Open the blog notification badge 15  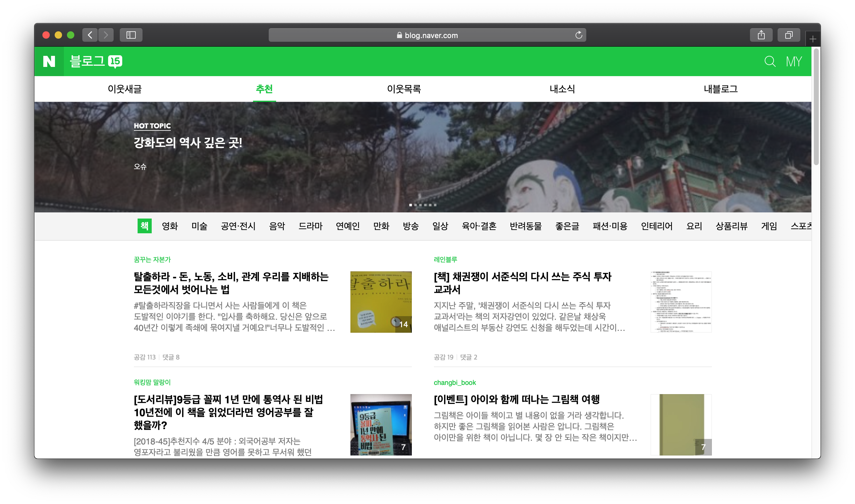[x=115, y=61]
